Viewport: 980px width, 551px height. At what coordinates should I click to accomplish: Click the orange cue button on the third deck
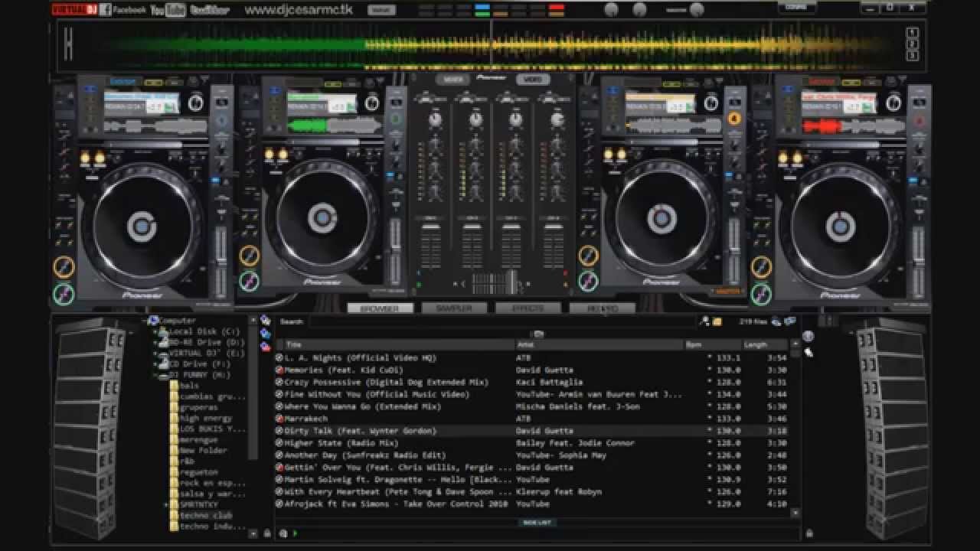click(588, 256)
